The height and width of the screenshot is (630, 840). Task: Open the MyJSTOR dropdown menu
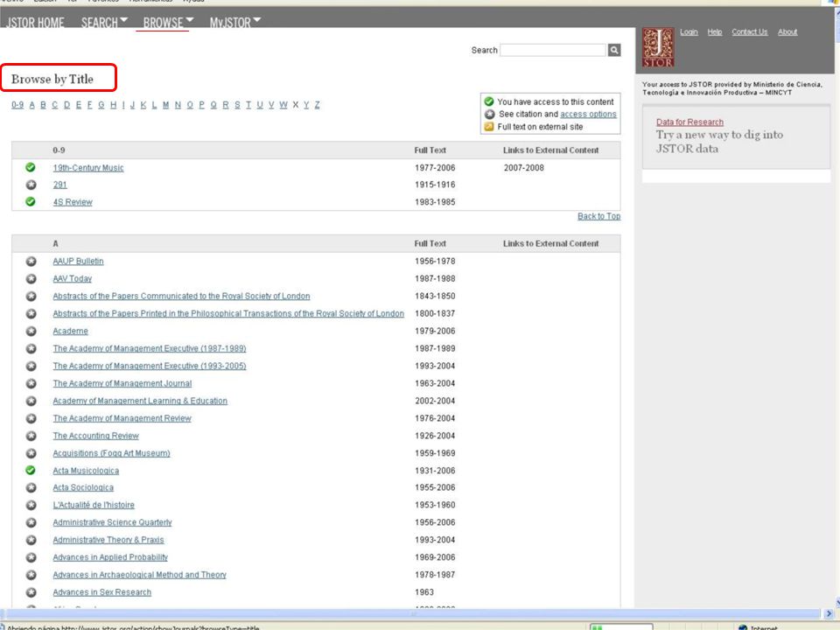click(x=235, y=23)
